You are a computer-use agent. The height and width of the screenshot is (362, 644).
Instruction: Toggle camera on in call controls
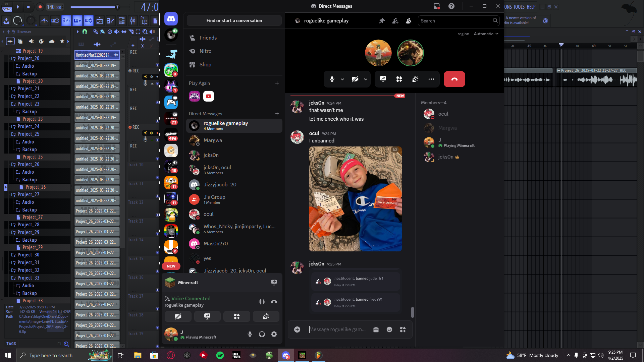coord(355,79)
